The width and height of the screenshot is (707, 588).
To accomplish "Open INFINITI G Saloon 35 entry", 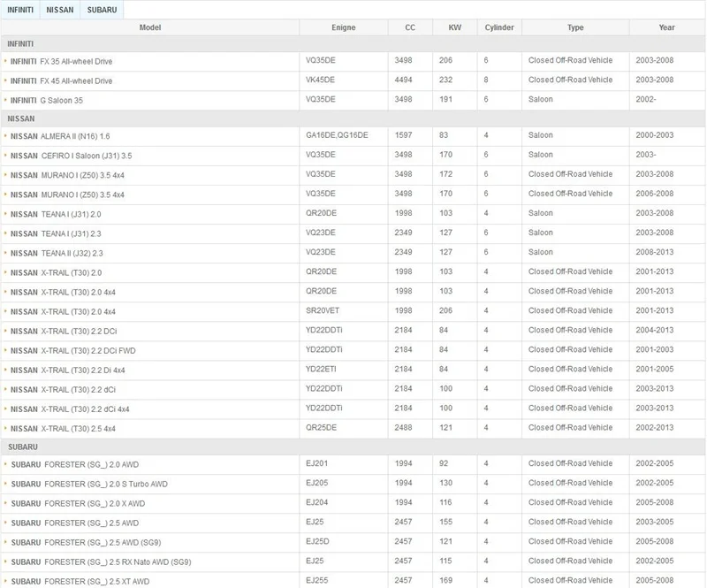I will (x=47, y=100).
